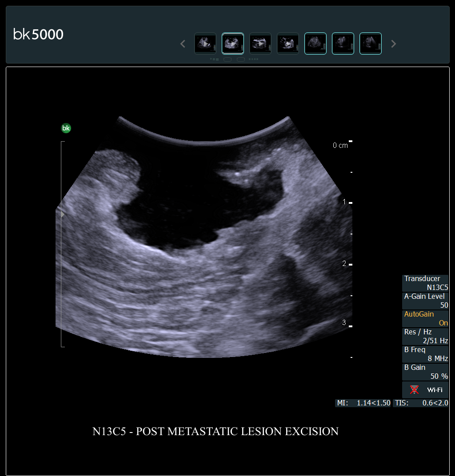Go to previous thumbnails with left chevron

point(183,44)
